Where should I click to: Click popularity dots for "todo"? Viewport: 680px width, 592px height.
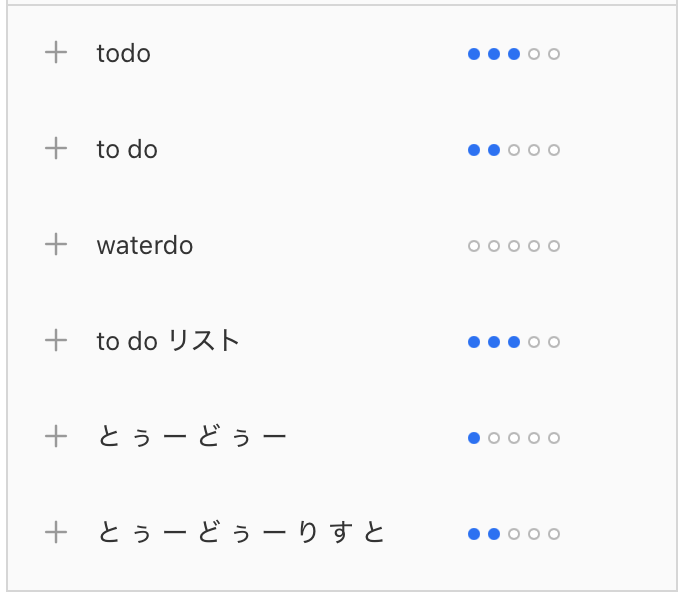[x=514, y=54]
